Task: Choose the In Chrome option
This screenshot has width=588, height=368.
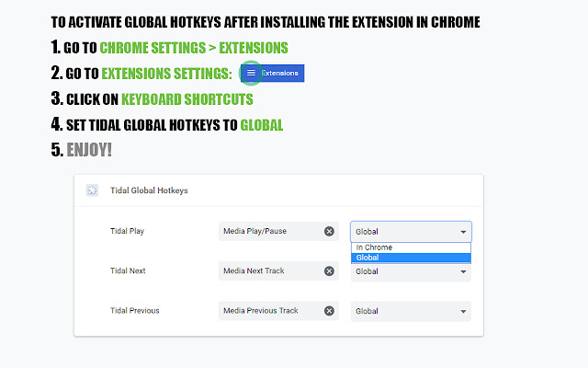Action: point(411,247)
